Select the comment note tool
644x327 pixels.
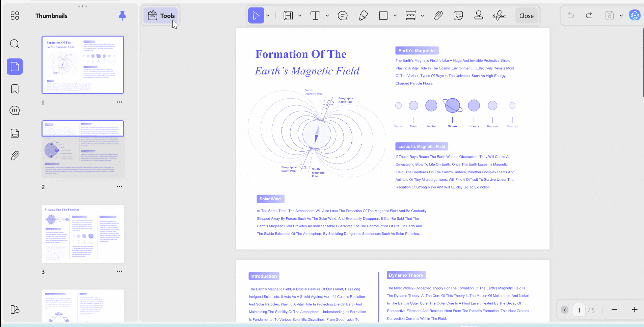pos(343,16)
